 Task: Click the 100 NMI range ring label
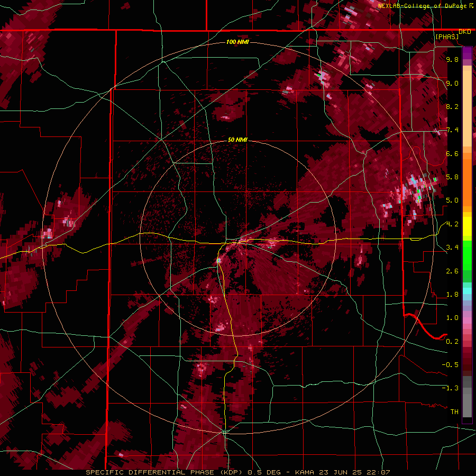[x=237, y=42]
